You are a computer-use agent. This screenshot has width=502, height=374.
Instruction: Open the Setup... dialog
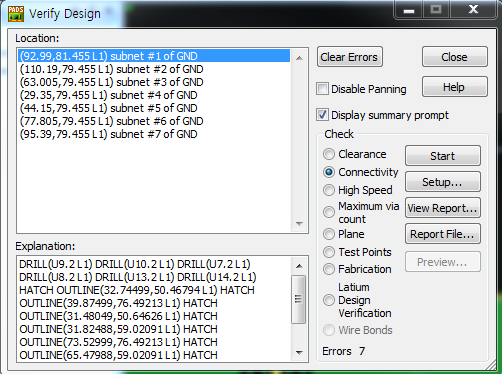click(x=443, y=182)
